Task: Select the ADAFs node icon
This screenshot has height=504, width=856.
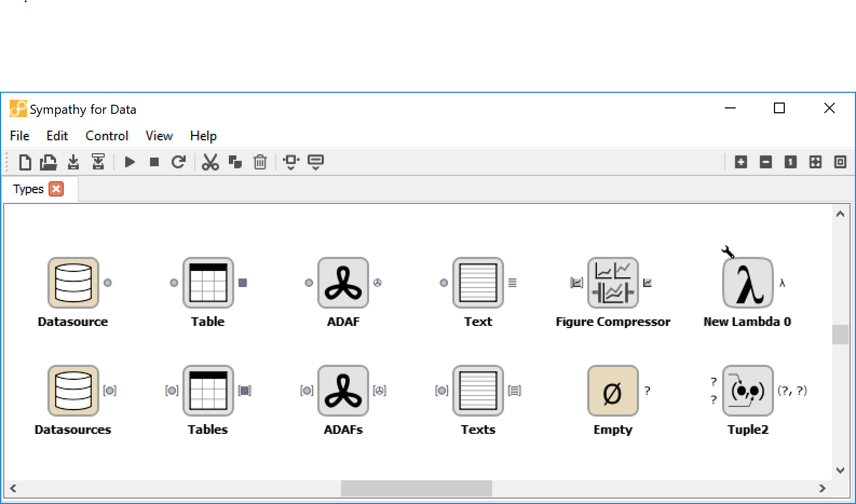Action: pyautogui.click(x=343, y=391)
